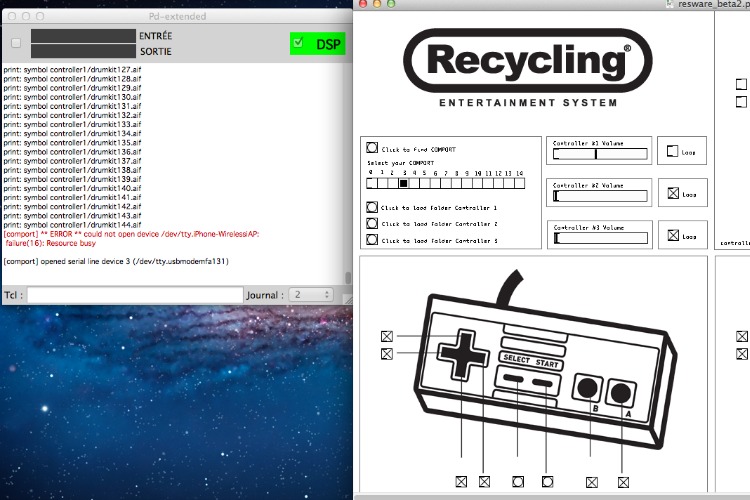Toggle the box below D-pad down line
750x500 pixels.
[461, 481]
